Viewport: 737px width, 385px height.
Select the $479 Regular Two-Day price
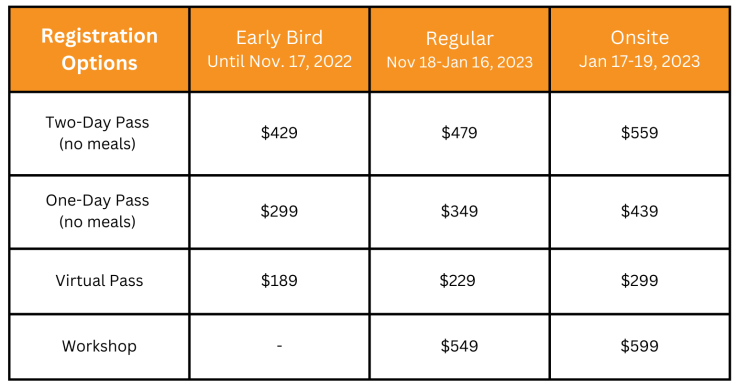[x=459, y=133]
